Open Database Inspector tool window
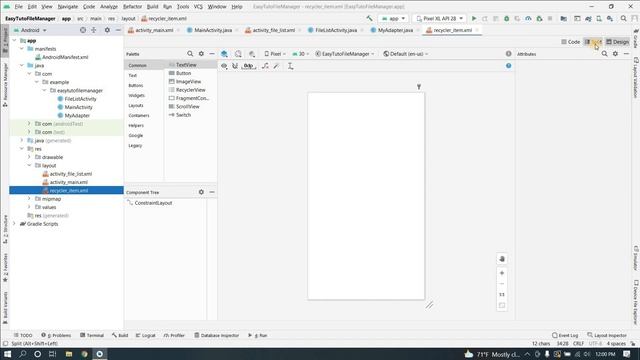Image resolution: width=640 pixels, height=360 pixels. pyautogui.click(x=216, y=335)
